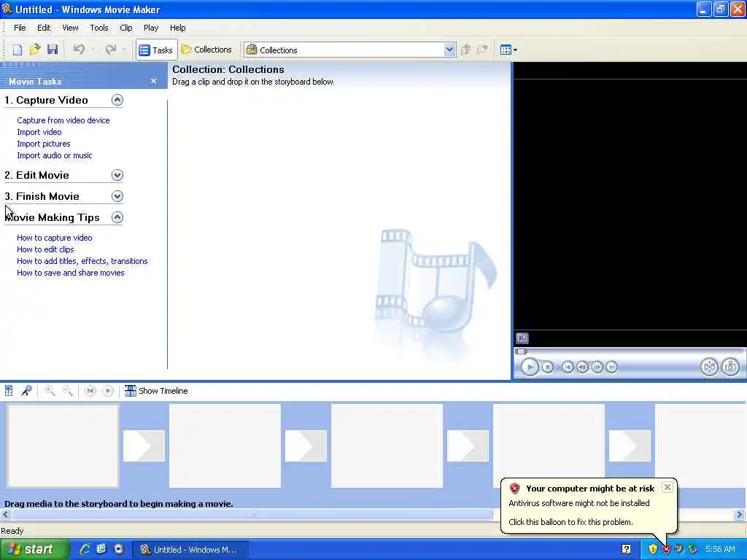Open the Redo history dropdown arrow

tap(124, 50)
